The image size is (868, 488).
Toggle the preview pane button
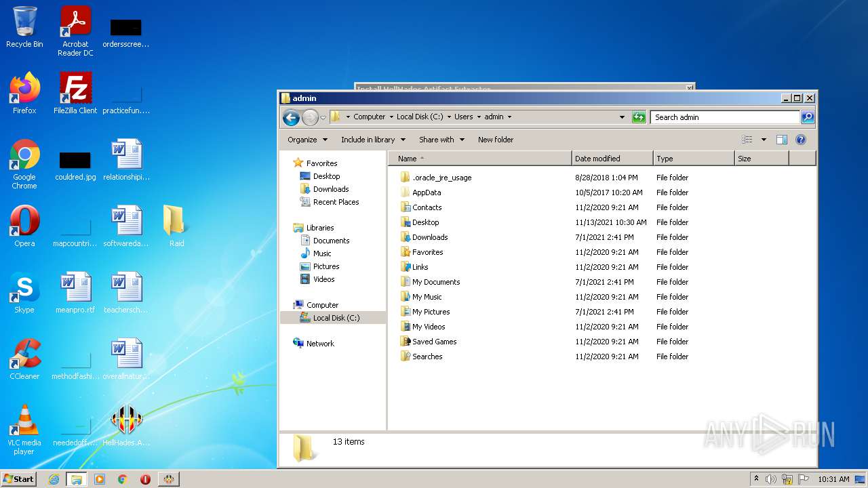click(x=782, y=140)
